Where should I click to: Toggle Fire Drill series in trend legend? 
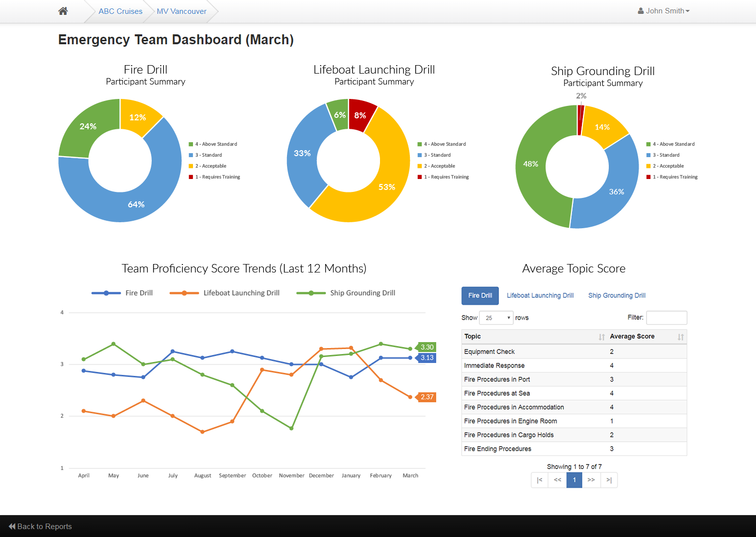coord(122,293)
